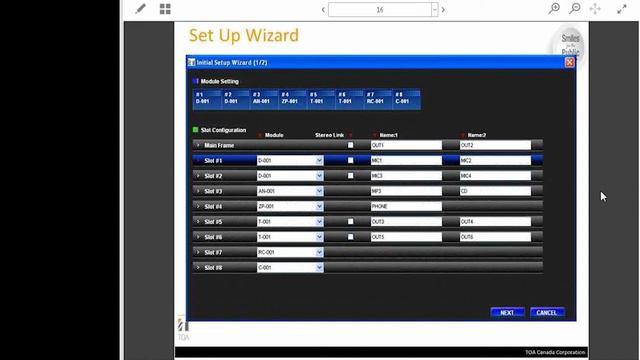640x360 pixels.
Task: Open the slide grid overview
Action: 165,9
